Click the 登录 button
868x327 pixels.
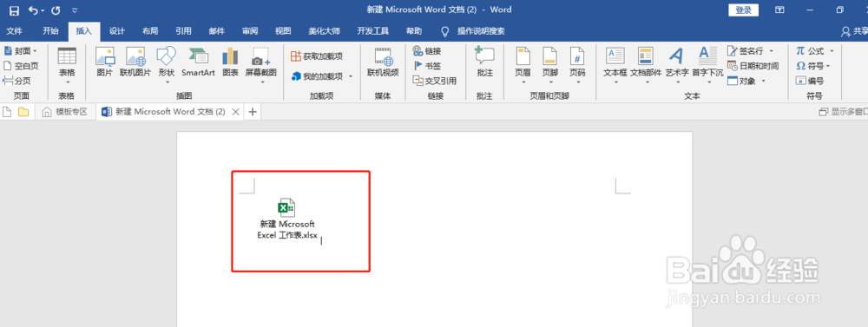[744, 10]
